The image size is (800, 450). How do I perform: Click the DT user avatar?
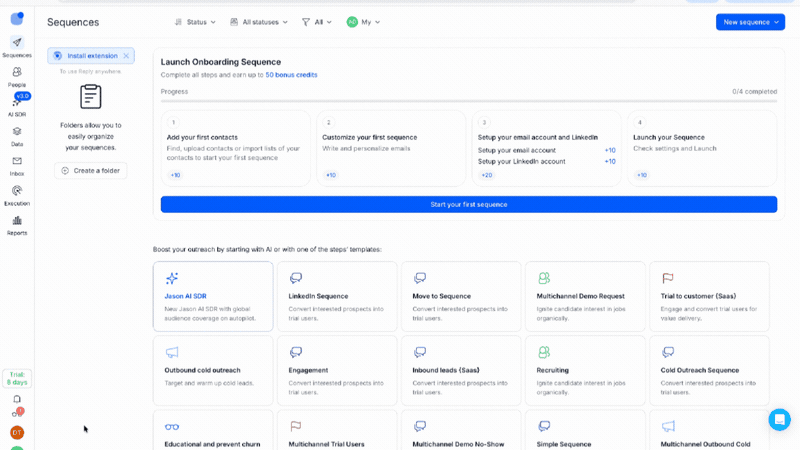[17, 433]
